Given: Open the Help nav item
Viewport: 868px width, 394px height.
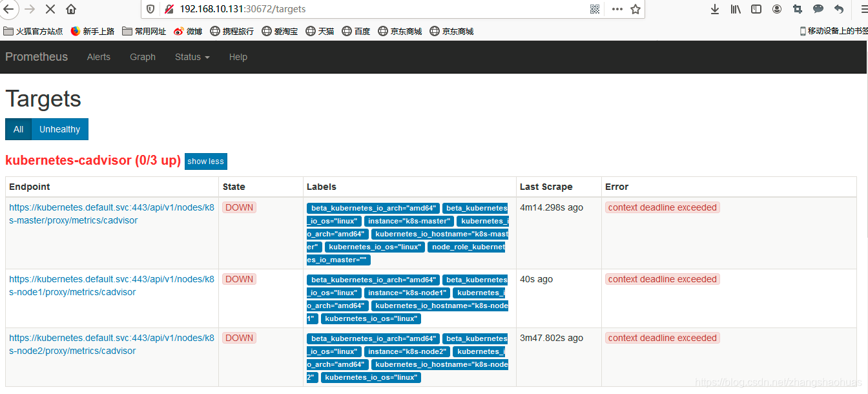Looking at the screenshot, I should [238, 57].
